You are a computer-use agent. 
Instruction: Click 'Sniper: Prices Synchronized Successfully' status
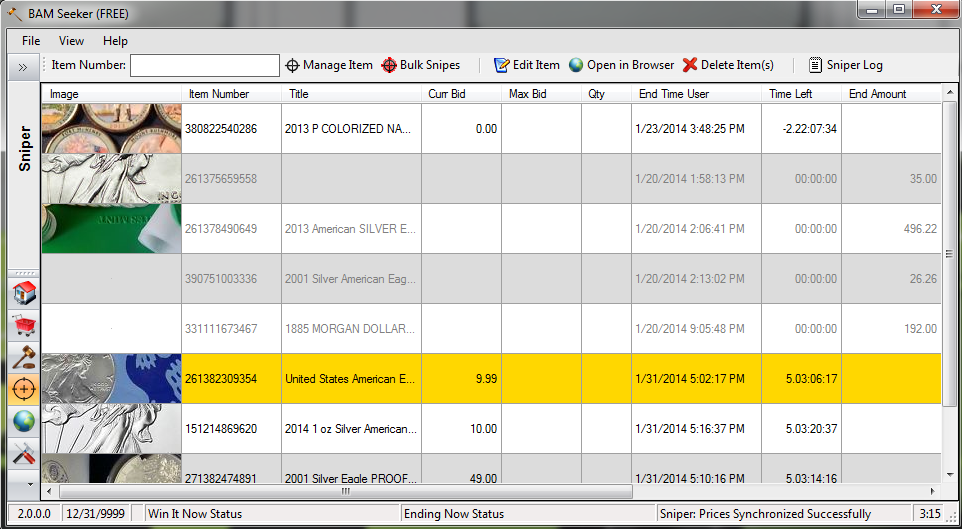click(x=785, y=514)
